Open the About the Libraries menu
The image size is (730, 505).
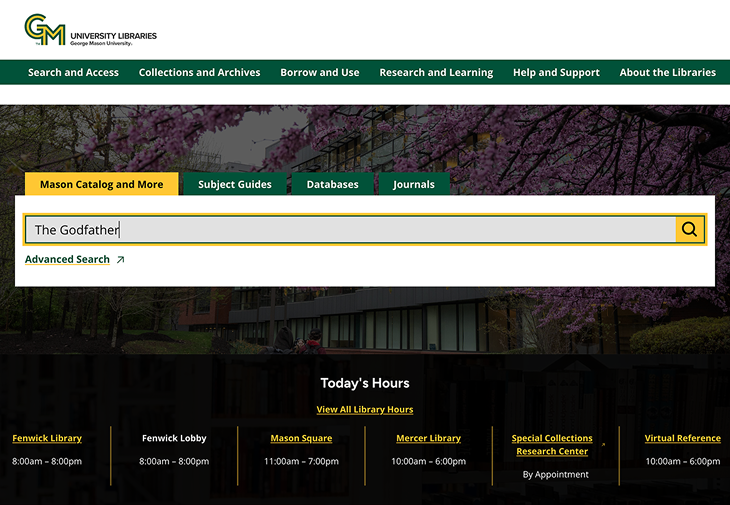point(668,72)
